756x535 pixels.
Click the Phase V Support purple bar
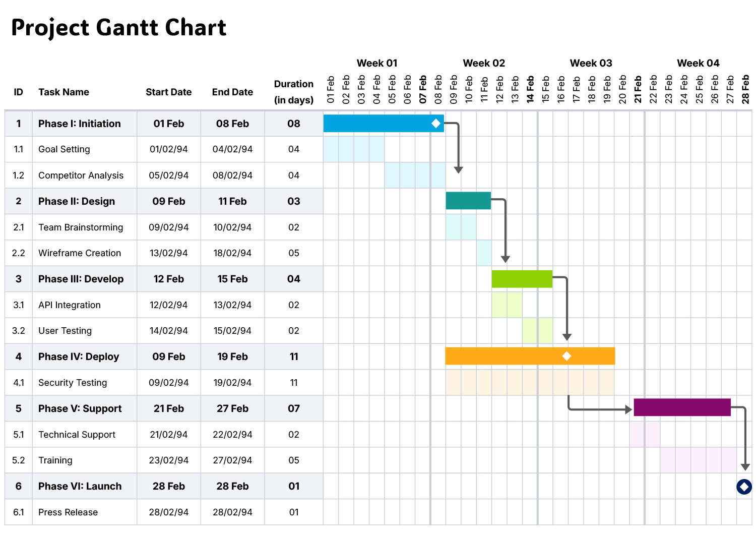pyautogui.click(x=681, y=407)
